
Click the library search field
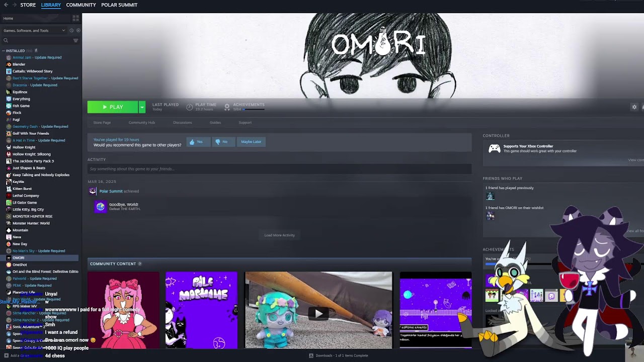coord(40,40)
